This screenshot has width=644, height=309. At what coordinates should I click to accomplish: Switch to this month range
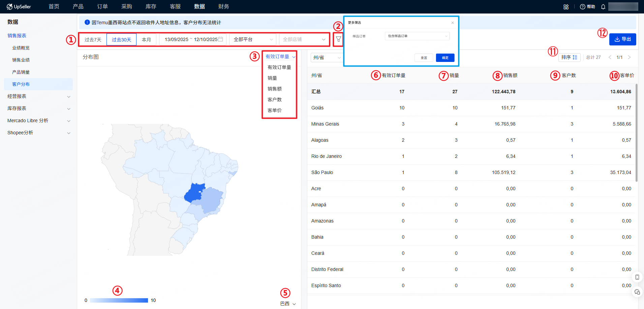tap(146, 39)
